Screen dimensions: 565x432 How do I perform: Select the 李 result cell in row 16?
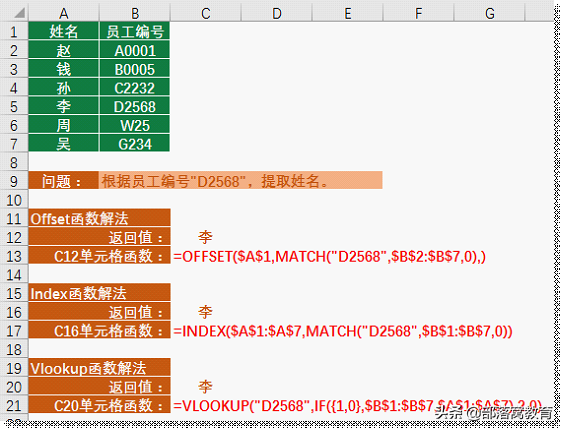tap(205, 312)
